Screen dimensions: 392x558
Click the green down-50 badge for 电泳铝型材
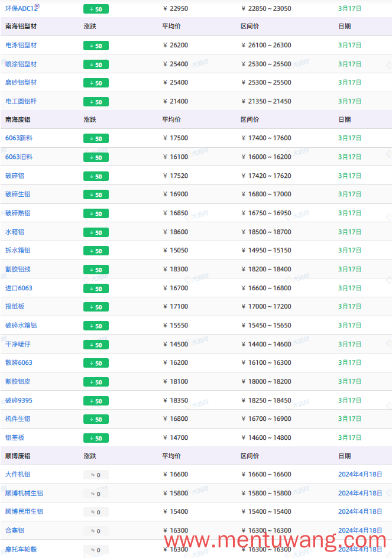pos(96,46)
